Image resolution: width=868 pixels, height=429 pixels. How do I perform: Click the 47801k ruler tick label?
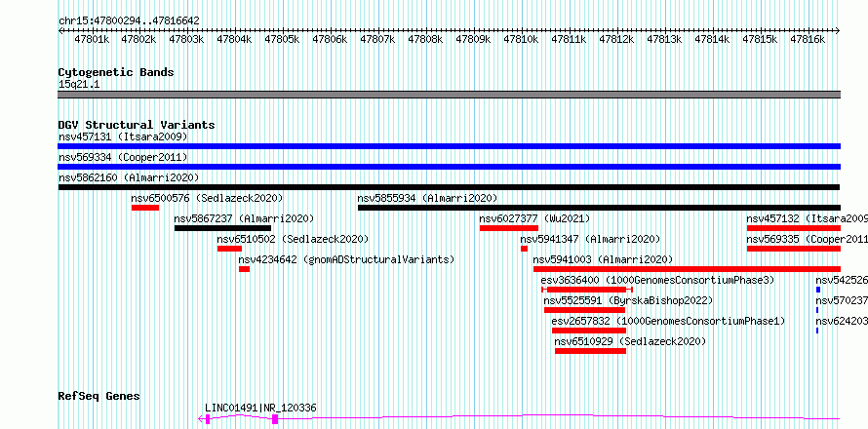(92, 39)
